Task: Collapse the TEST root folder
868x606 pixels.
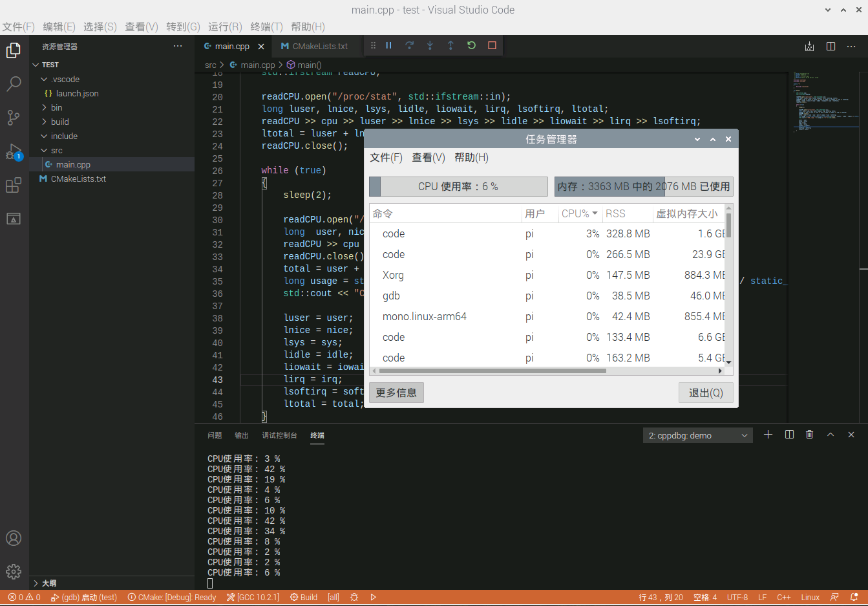Action: click(36, 65)
